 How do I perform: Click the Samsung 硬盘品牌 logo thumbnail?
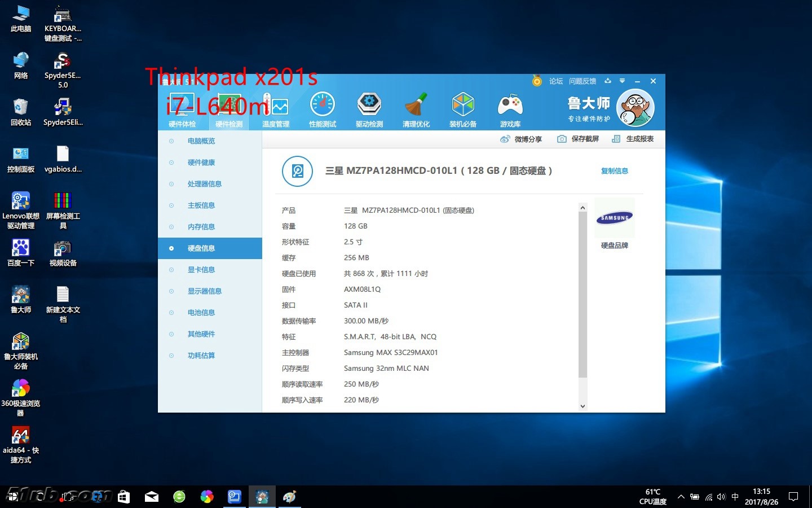615,218
